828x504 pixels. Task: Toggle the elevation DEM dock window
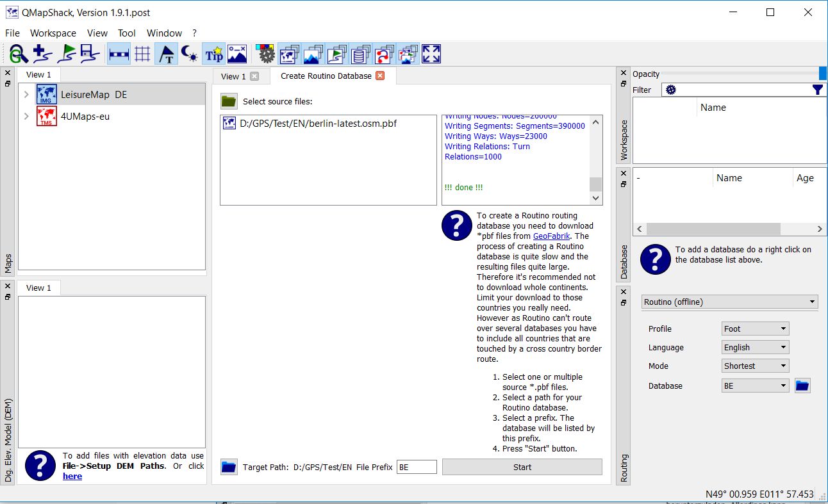[x=313, y=54]
